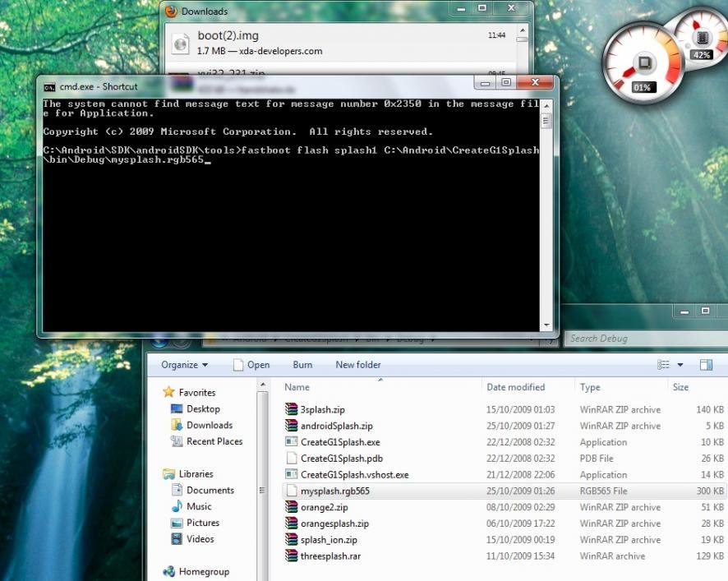Viewport: 728px width, 581px height.
Task: Click the Recent Places icon
Action: 177,441
